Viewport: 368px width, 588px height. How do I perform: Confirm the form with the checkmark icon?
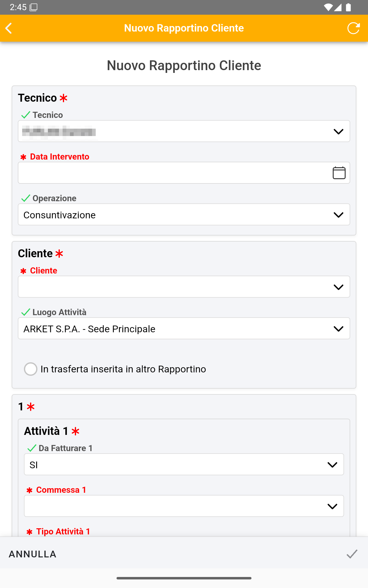tap(352, 554)
